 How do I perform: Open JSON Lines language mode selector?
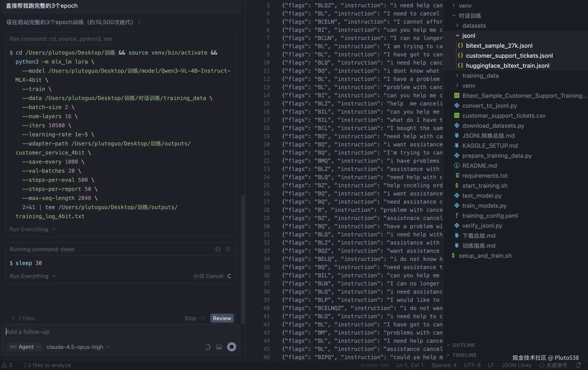[x=516, y=365]
